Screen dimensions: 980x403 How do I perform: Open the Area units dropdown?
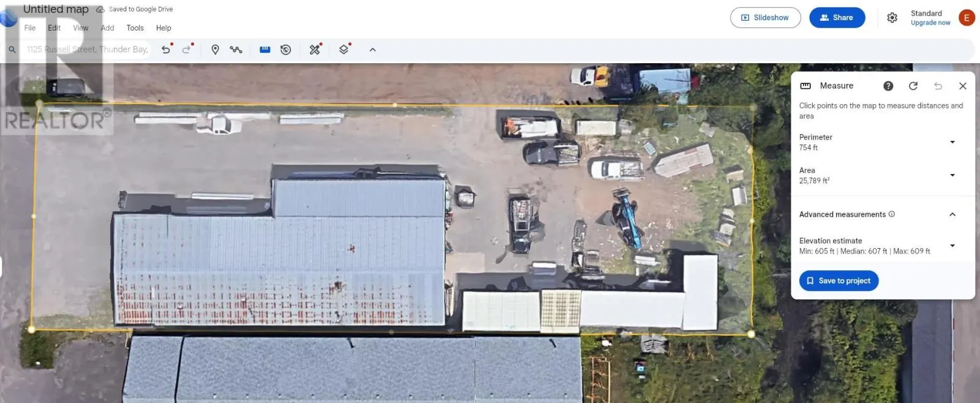click(952, 175)
